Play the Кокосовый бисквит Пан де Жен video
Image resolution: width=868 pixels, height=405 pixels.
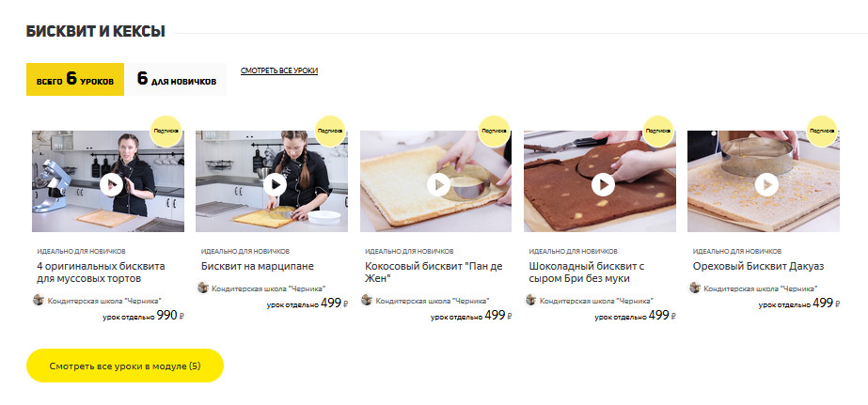(x=439, y=185)
